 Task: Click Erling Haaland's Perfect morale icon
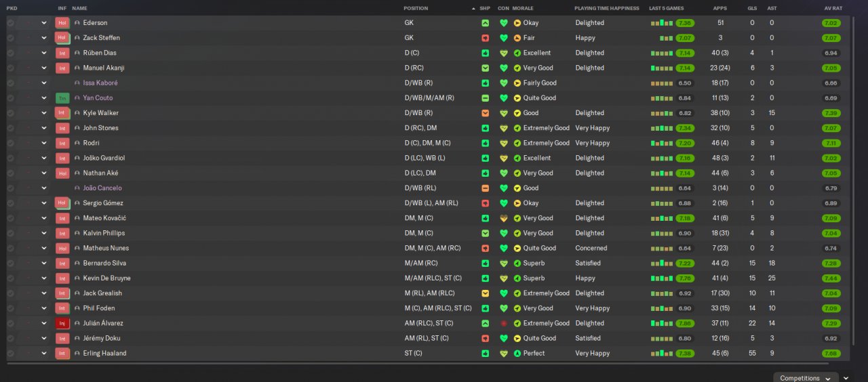pyautogui.click(x=517, y=353)
